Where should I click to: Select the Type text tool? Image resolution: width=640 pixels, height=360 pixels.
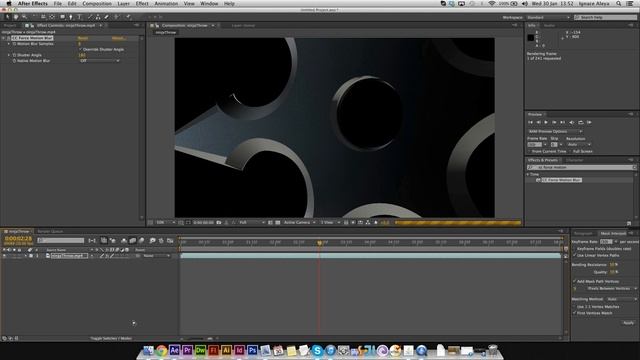pos(80,17)
